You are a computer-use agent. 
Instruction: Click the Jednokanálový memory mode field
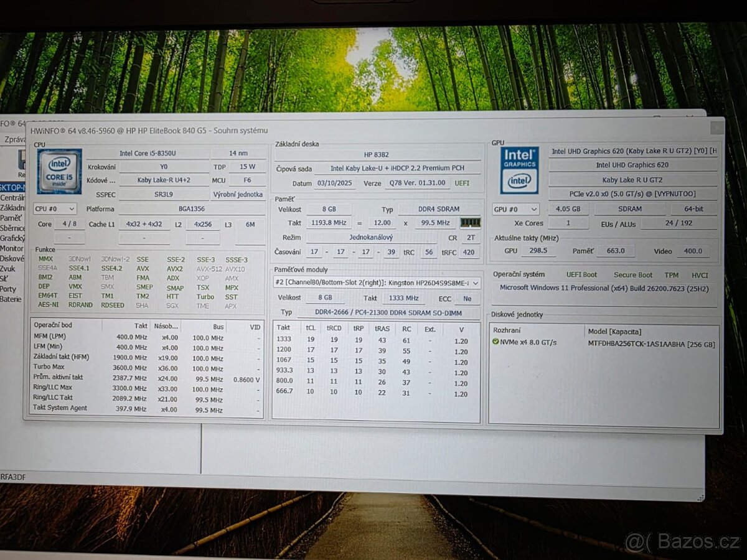[x=371, y=238]
